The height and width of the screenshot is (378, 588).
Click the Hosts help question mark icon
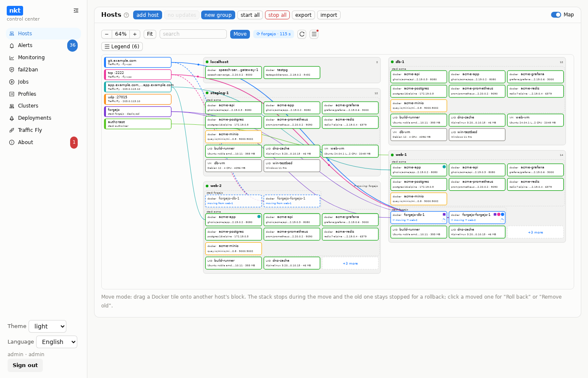click(126, 15)
